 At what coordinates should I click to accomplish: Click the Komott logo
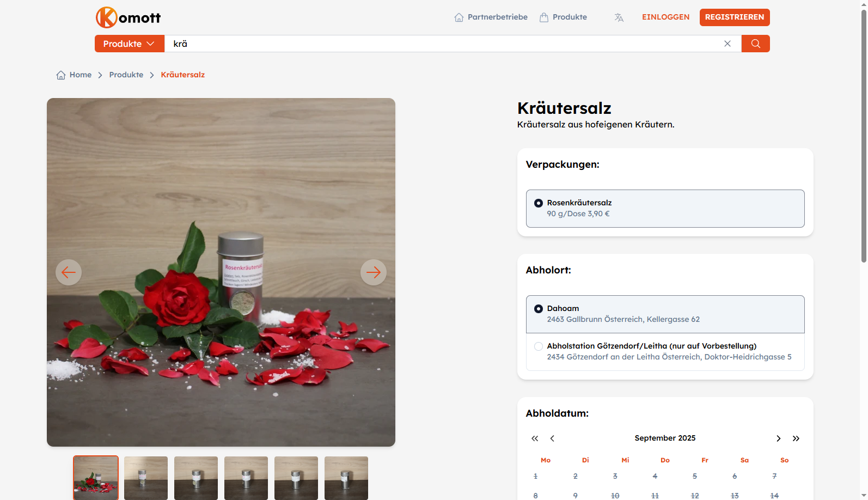129,17
